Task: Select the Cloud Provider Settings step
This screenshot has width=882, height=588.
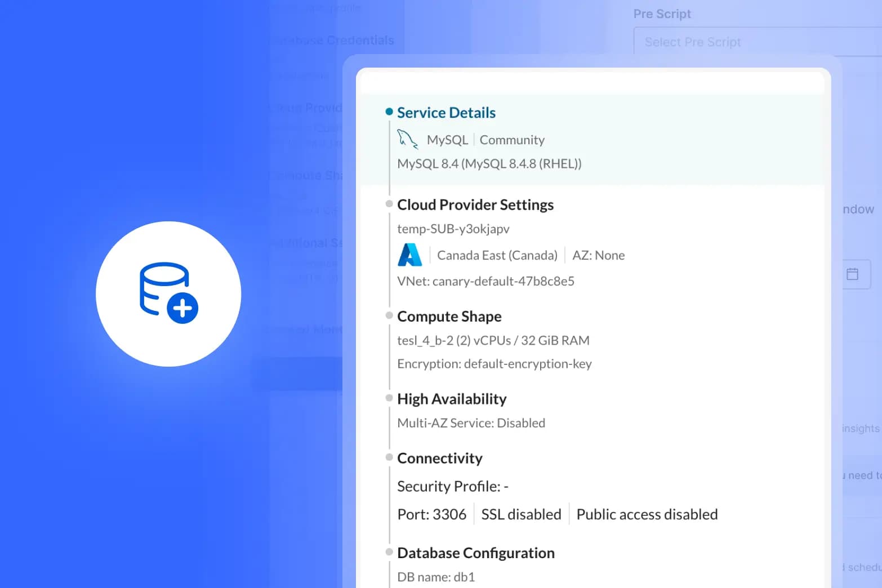Action: pyautogui.click(x=475, y=204)
